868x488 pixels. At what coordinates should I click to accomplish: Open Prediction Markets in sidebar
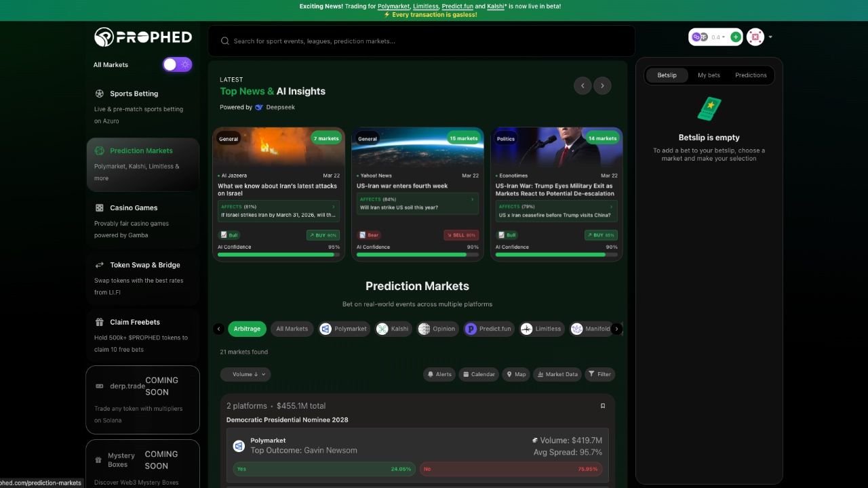pos(142,165)
